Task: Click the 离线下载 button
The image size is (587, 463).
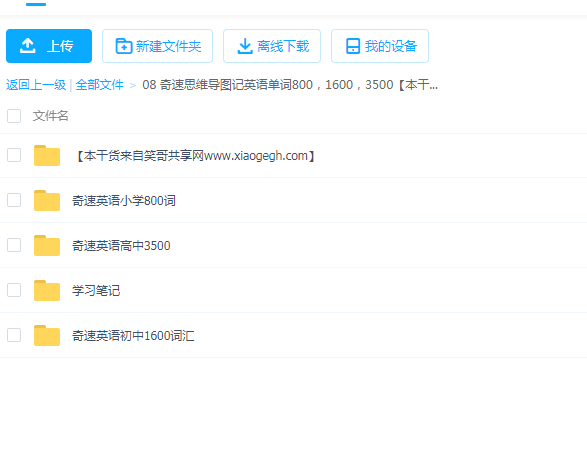Action: [x=272, y=46]
